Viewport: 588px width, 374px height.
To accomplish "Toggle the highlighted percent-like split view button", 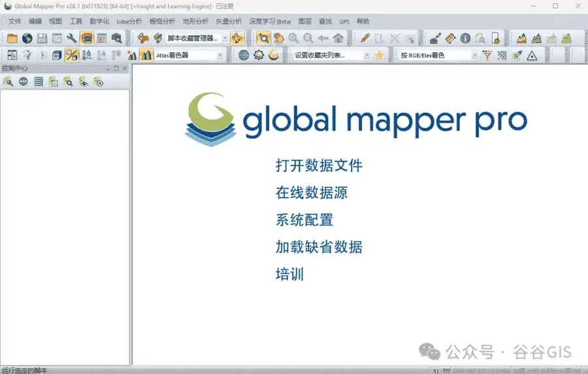I will pyautogui.click(x=72, y=56).
